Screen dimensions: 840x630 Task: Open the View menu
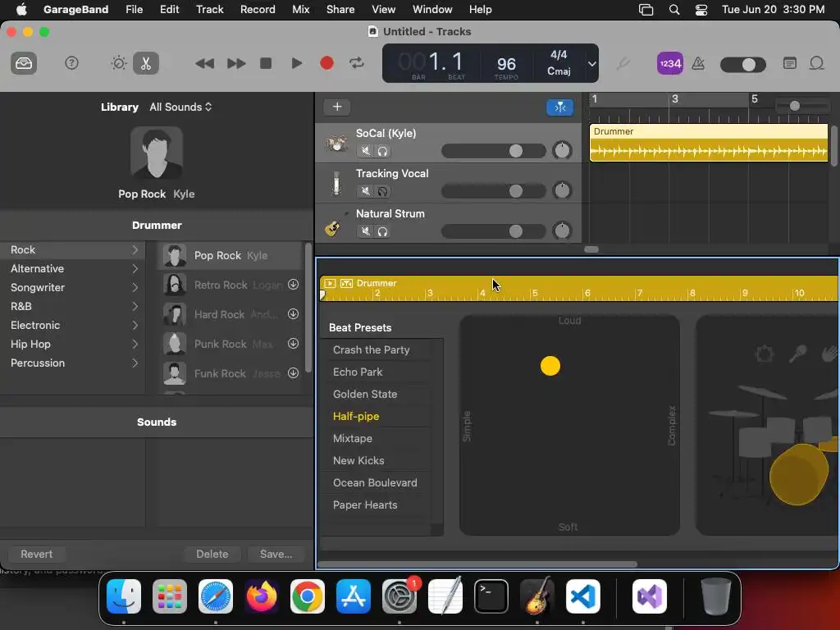(384, 9)
